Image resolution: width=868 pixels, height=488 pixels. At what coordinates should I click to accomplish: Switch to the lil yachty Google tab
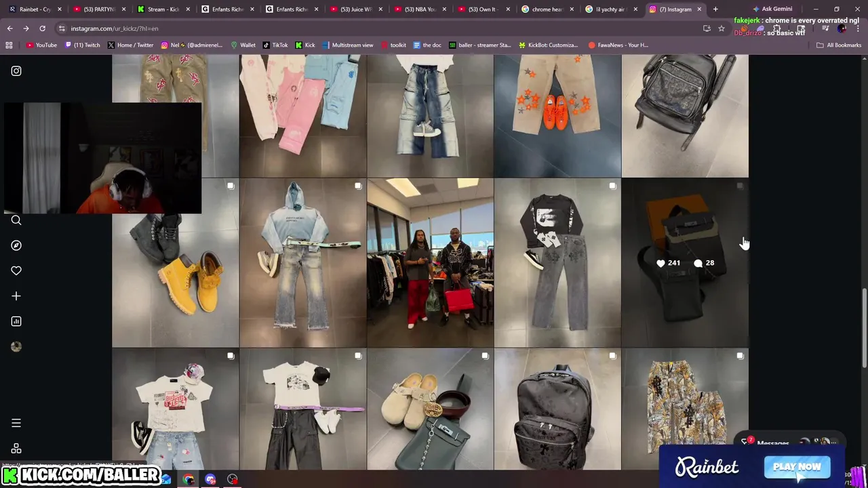(611, 9)
